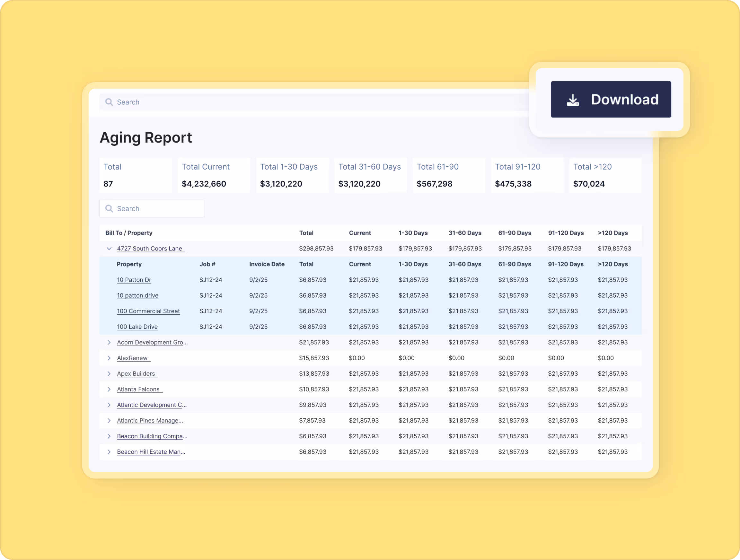Click the top Search input field
740x560 pixels.
click(x=234, y=102)
